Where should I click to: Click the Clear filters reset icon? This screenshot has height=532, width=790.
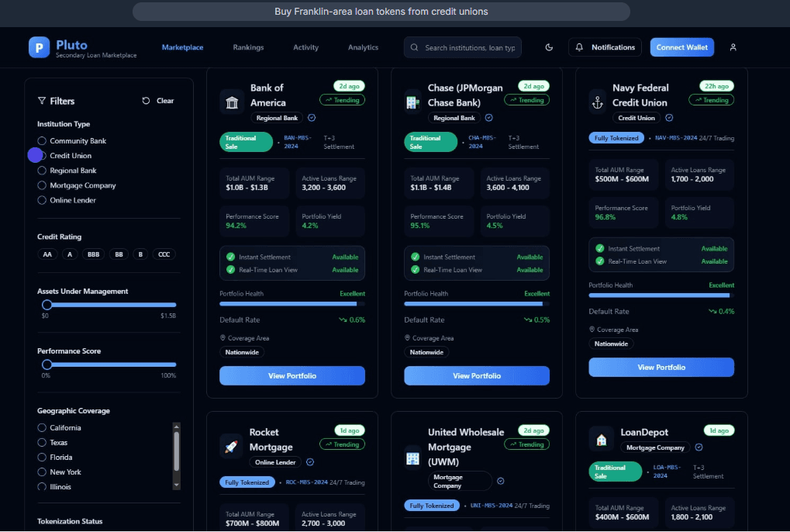[146, 101]
